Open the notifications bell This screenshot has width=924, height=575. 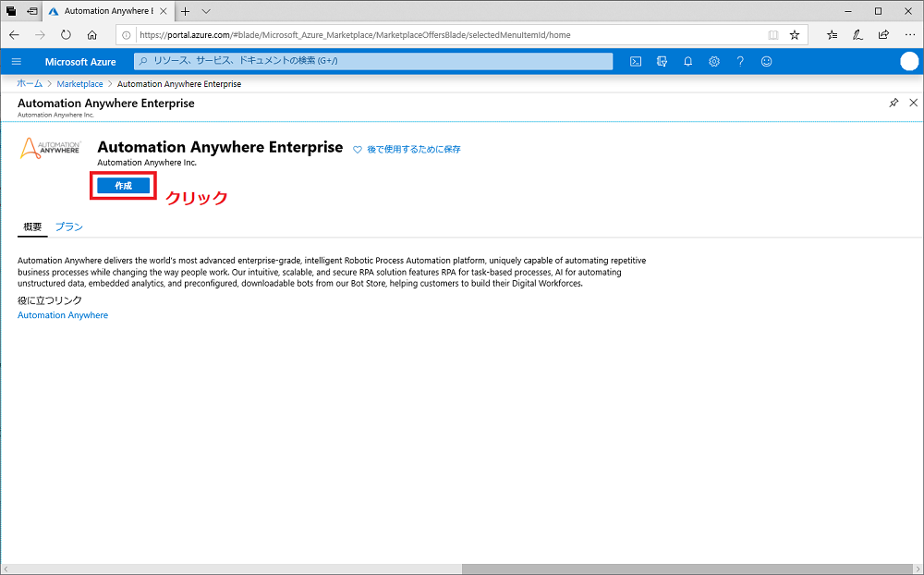(x=687, y=61)
